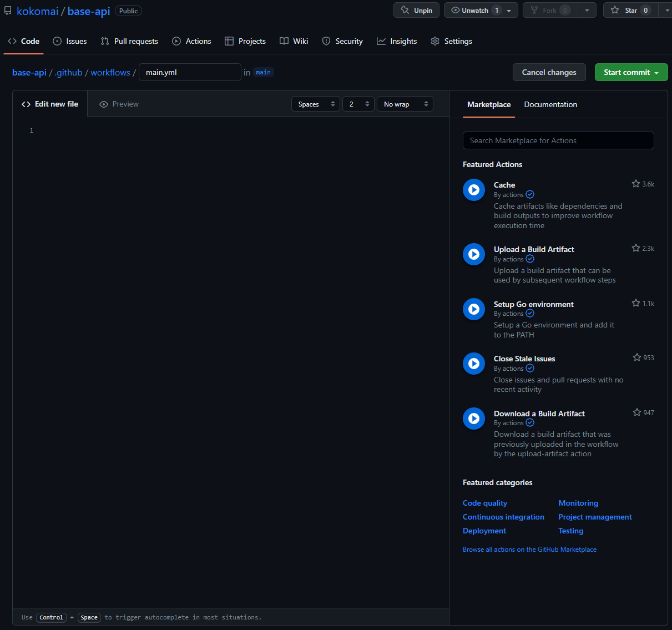This screenshot has width=672, height=630.
Task: Unpin the repository with the Unpin button
Action: [416, 11]
